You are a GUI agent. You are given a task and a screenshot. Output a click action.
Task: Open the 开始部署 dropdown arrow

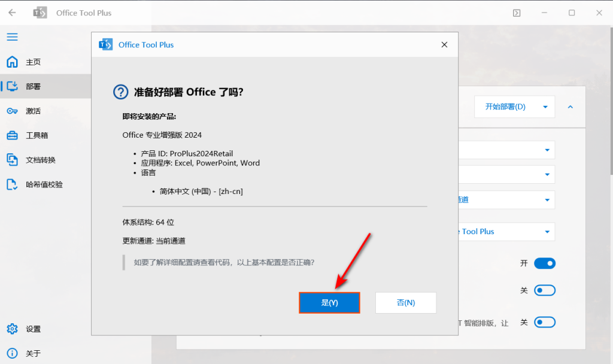pyautogui.click(x=545, y=107)
